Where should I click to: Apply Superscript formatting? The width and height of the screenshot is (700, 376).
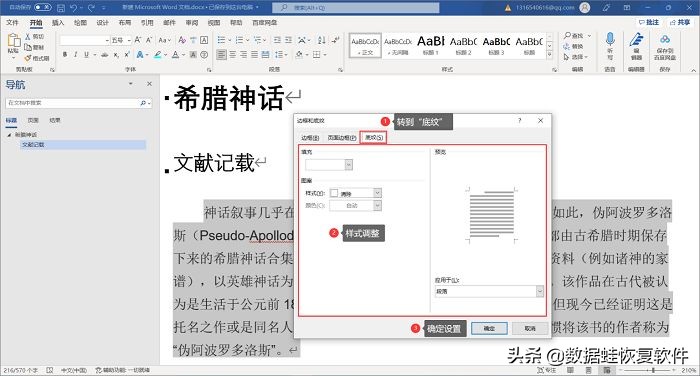[126, 54]
